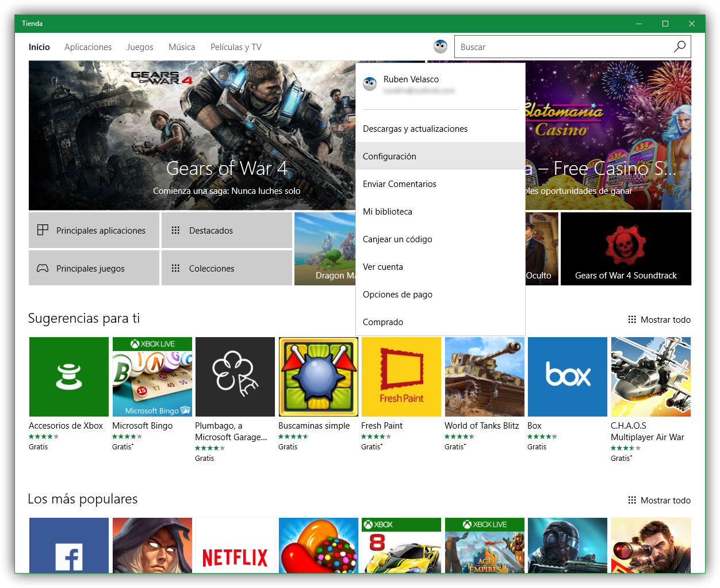This screenshot has width=720, height=588.
Task: Open the Facebook app tile
Action: (x=69, y=545)
